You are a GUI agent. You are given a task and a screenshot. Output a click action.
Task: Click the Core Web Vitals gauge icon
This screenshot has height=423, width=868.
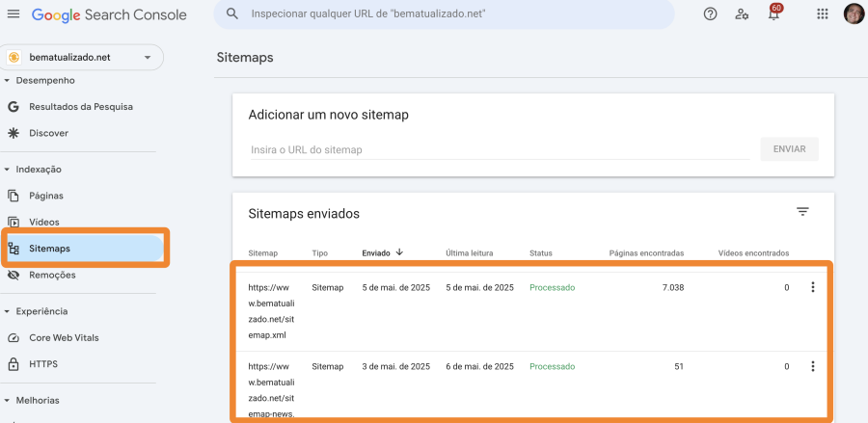click(14, 338)
